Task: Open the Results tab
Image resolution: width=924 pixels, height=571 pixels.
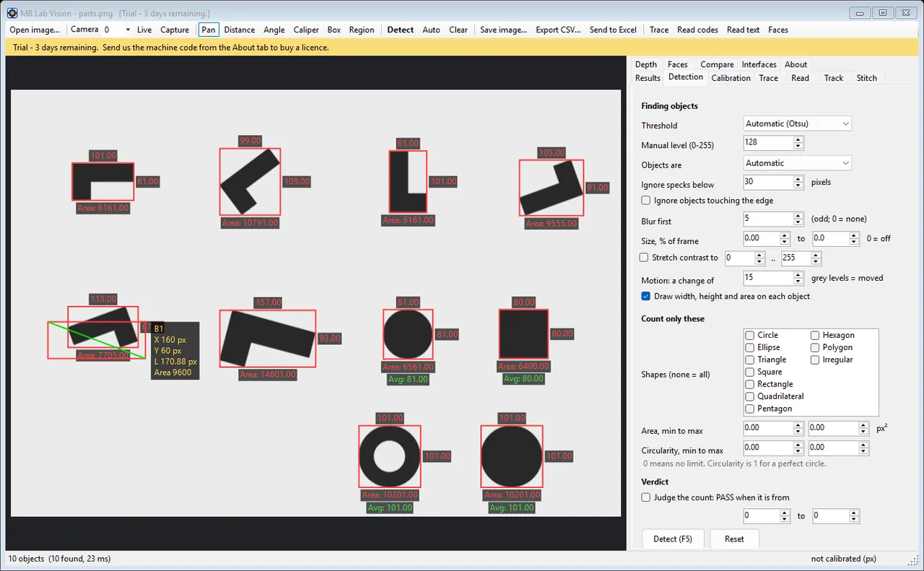Action: click(x=648, y=78)
